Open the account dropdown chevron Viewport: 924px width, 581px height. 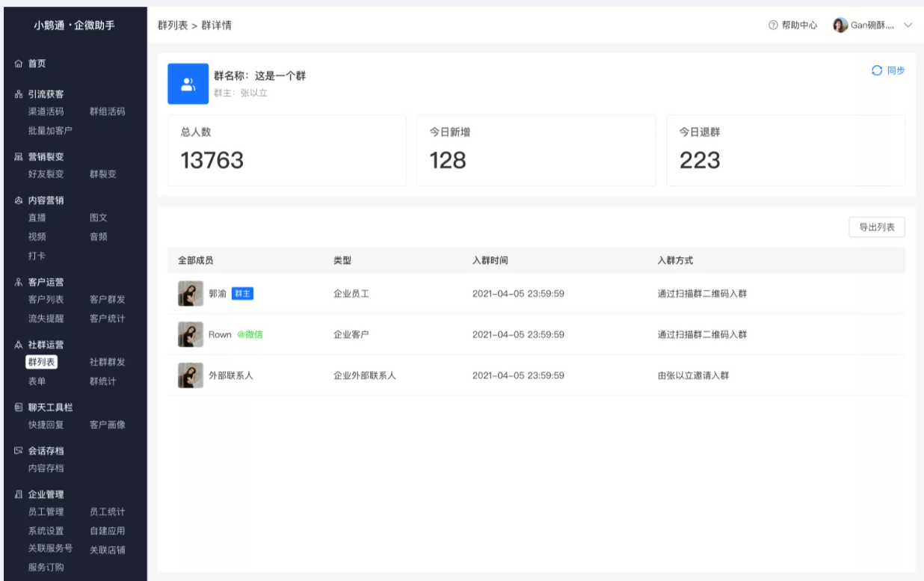click(x=908, y=25)
